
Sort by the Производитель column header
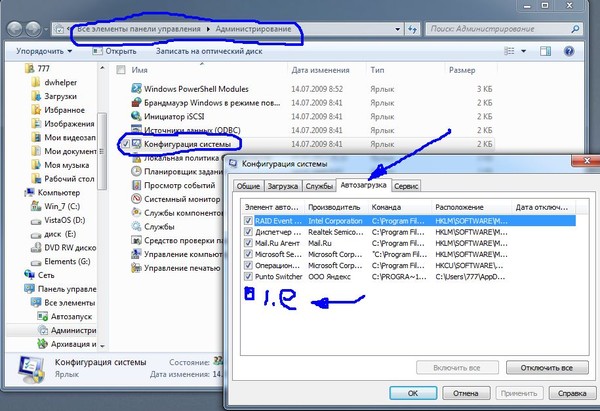click(334, 207)
